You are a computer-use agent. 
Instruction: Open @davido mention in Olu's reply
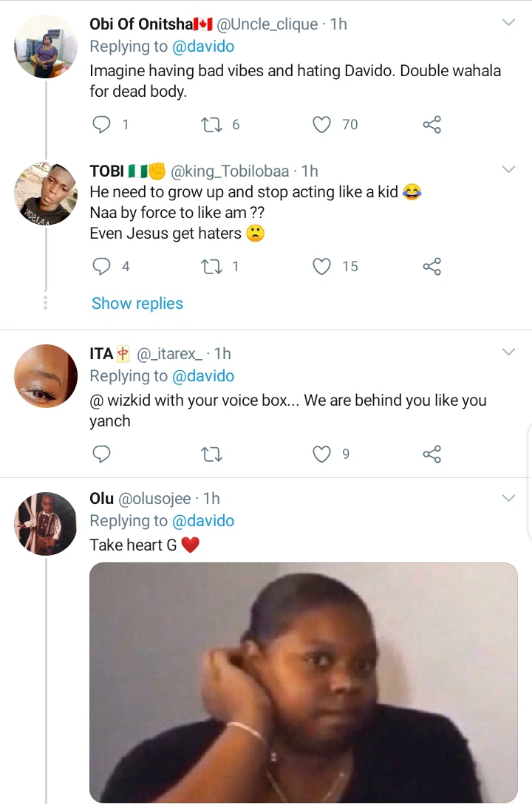[203, 521]
